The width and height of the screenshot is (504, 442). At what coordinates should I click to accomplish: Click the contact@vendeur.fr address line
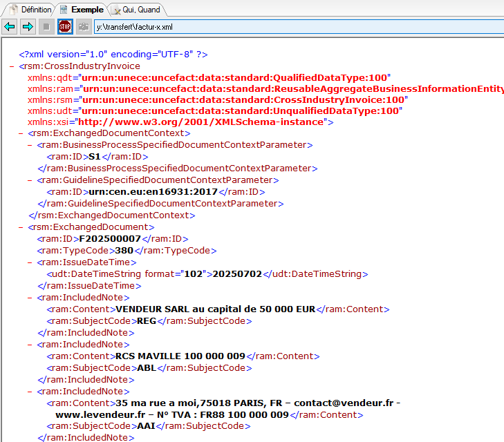tap(258, 403)
